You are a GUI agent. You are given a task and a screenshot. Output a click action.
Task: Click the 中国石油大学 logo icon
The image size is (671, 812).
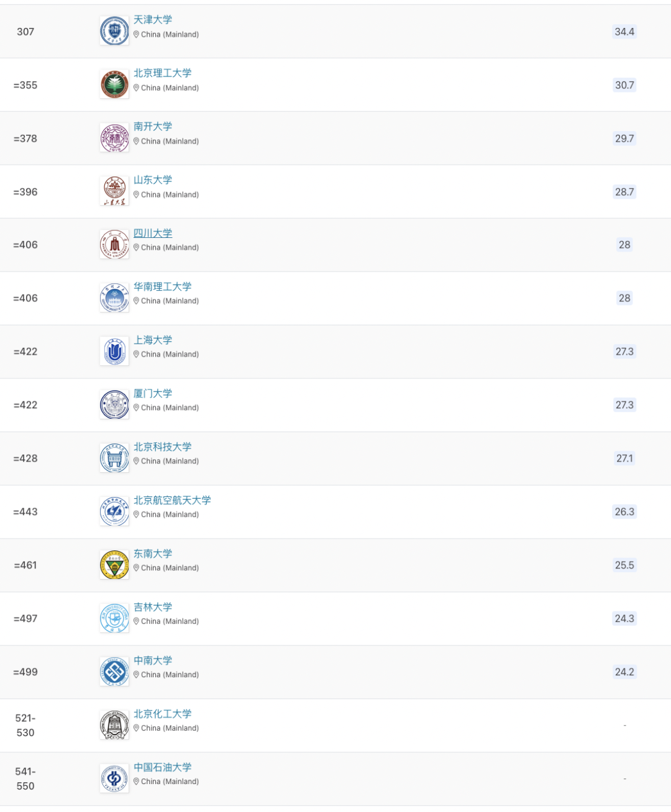(114, 779)
